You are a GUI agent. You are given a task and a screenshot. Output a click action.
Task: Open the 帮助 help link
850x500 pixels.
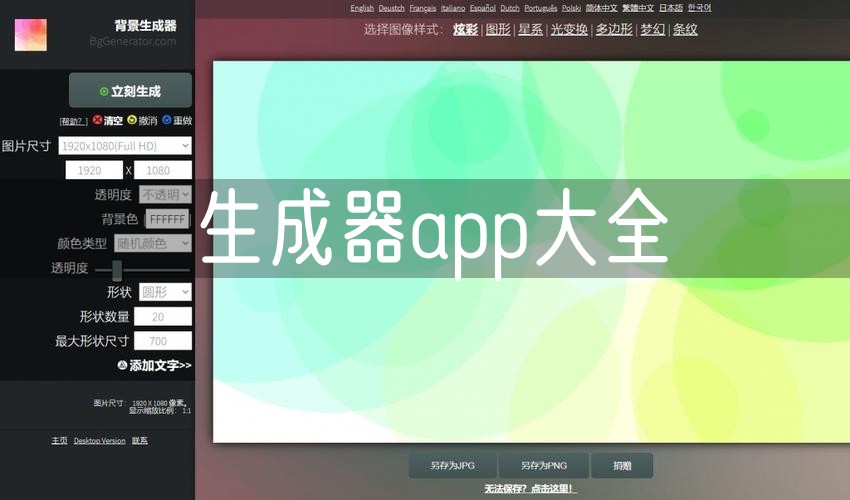73,121
